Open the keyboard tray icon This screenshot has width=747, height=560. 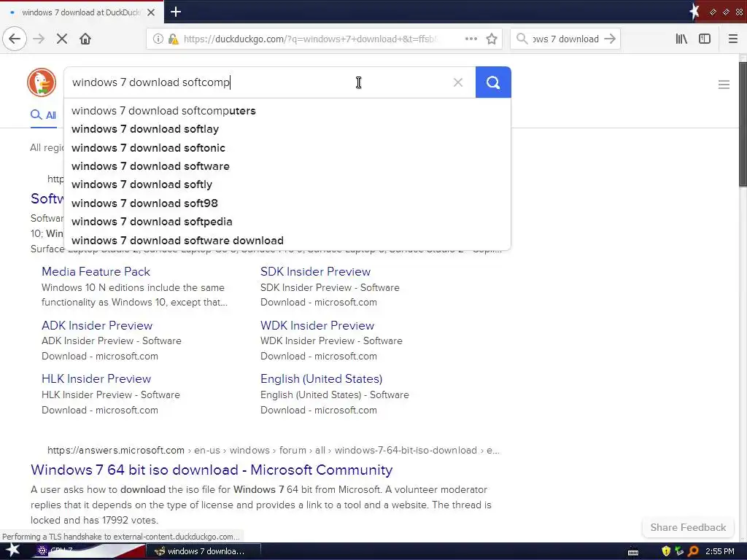[x=633, y=553]
